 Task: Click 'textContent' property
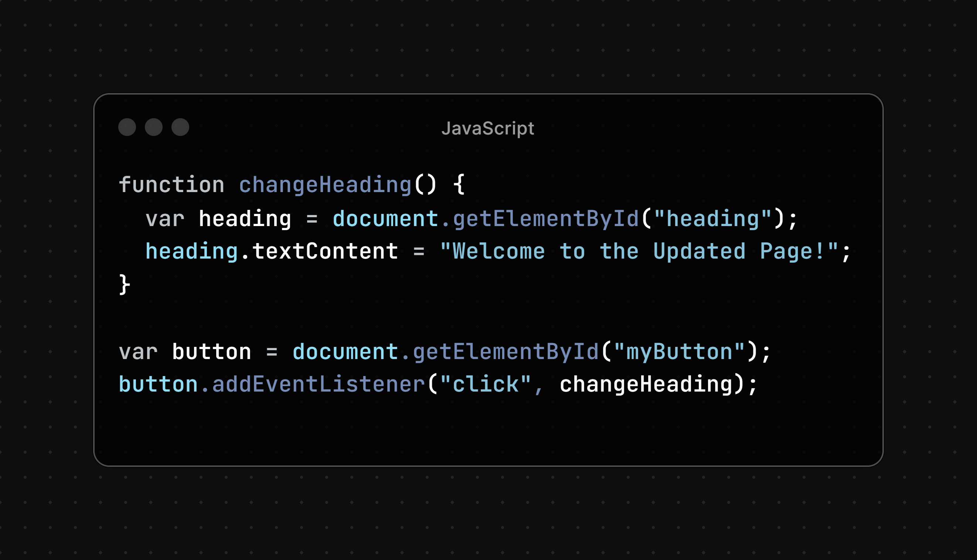[325, 252]
